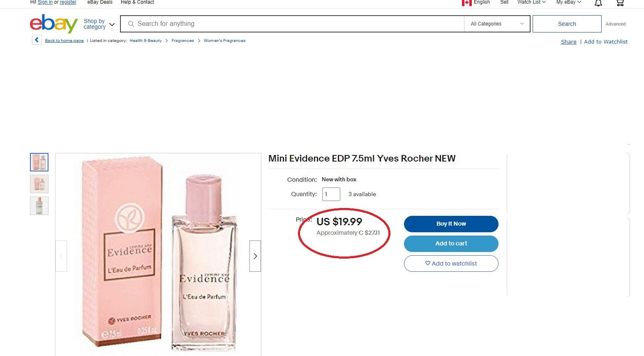Click the eBay logo
This screenshot has height=356, width=644.
53,24
